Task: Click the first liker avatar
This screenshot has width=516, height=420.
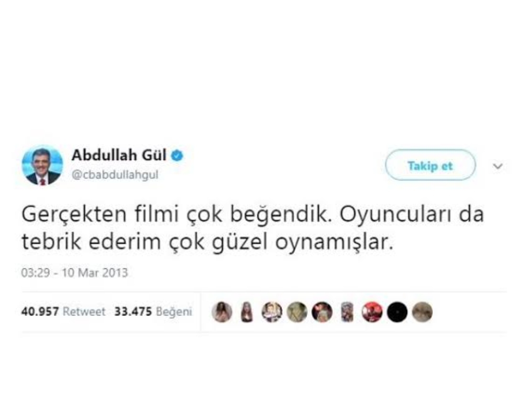Action: 222,312
